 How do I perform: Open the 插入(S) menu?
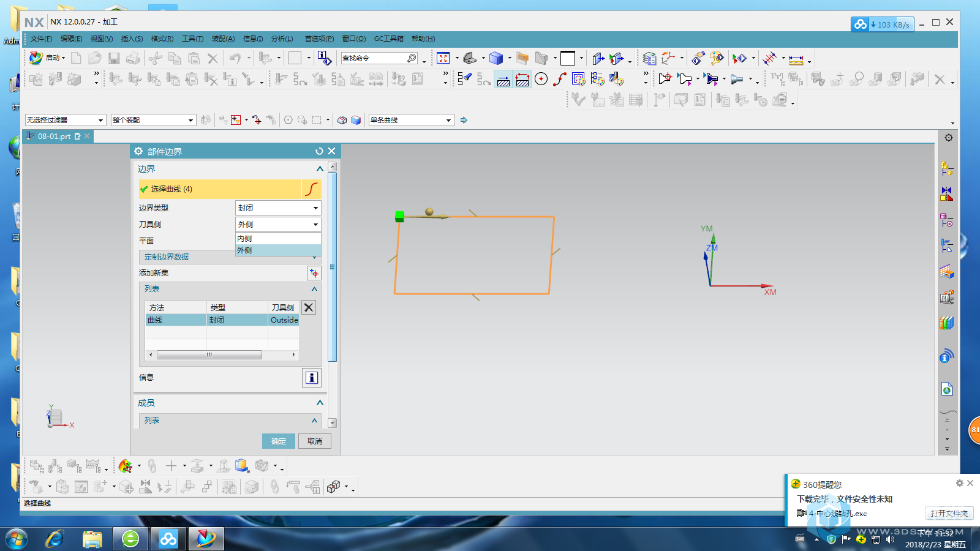[132, 39]
